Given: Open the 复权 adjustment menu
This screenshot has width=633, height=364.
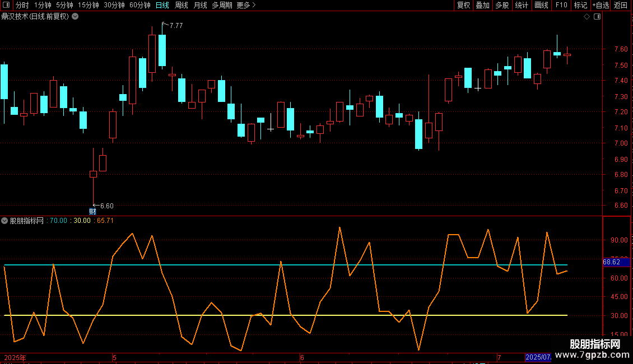Looking at the screenshot, I should point(463,5).
